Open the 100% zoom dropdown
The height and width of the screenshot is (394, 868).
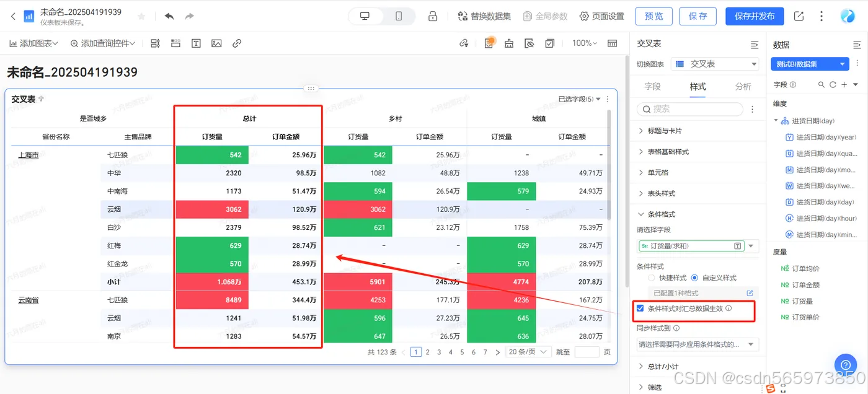click(x=585, y=43)
